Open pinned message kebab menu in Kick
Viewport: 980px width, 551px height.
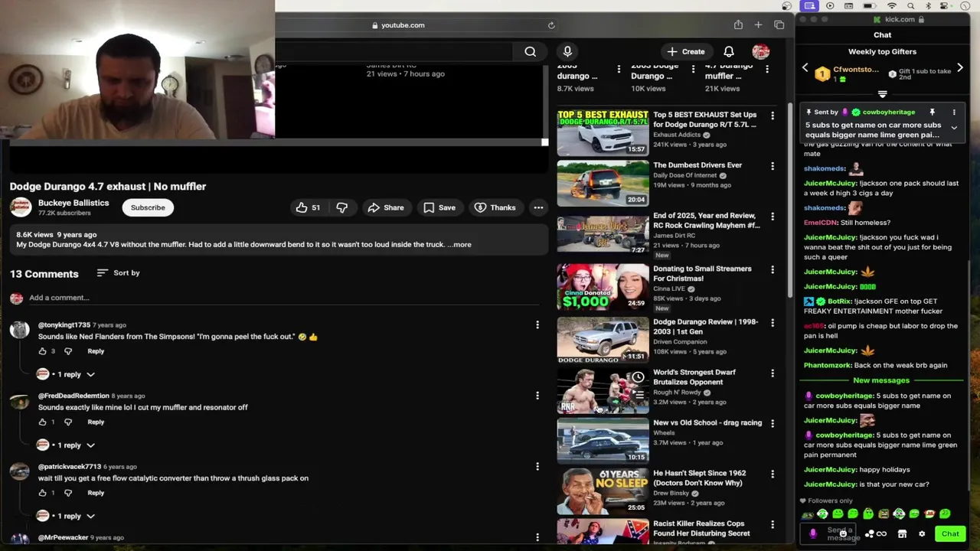[x=954, y=112]
